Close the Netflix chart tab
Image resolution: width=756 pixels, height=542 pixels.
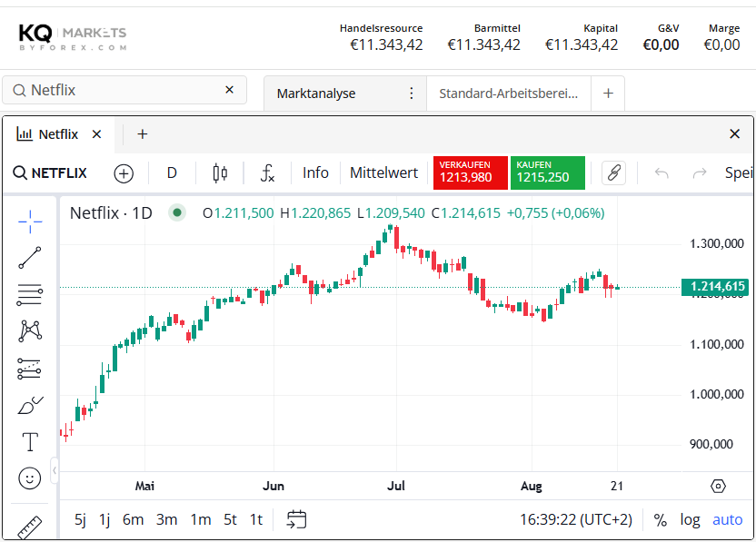tap(97, 134)
